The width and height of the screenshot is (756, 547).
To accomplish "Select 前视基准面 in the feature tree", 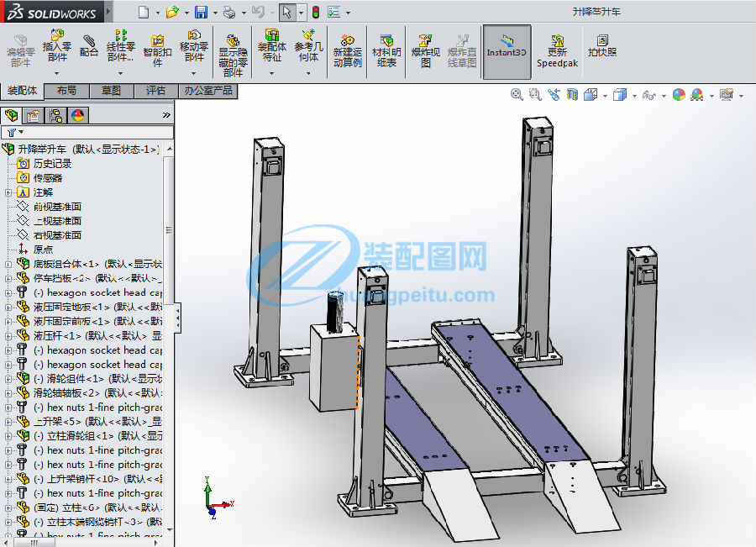I will pos(57,207).
